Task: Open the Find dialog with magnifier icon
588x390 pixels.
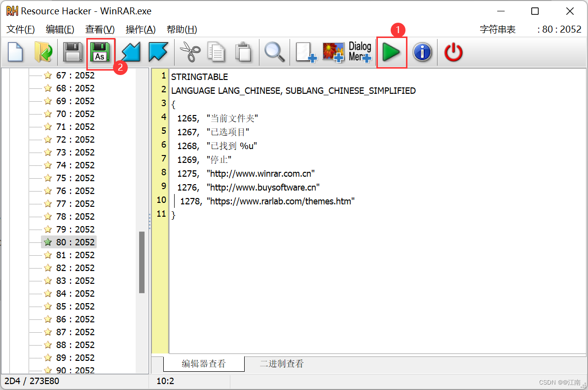Action: click(x=274, y=53)
